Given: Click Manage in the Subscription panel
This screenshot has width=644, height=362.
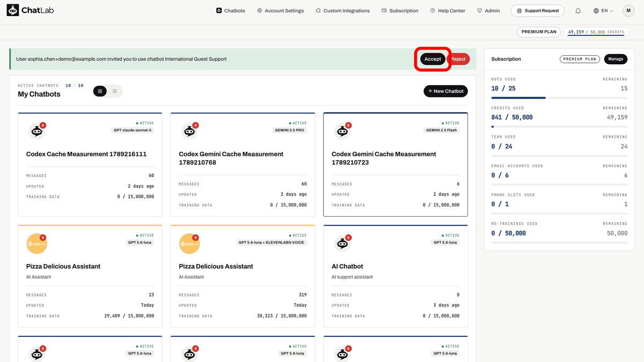Looking at the screenshot, I should point(616,59).
